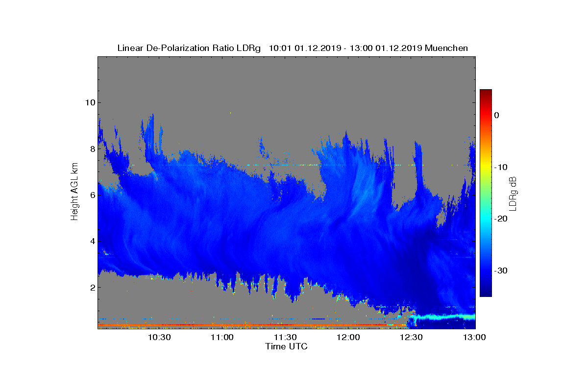588x392 pixels.
Task: Click the 12:00 time tick label
Action: pyautogui.click(x=348, y=338)
